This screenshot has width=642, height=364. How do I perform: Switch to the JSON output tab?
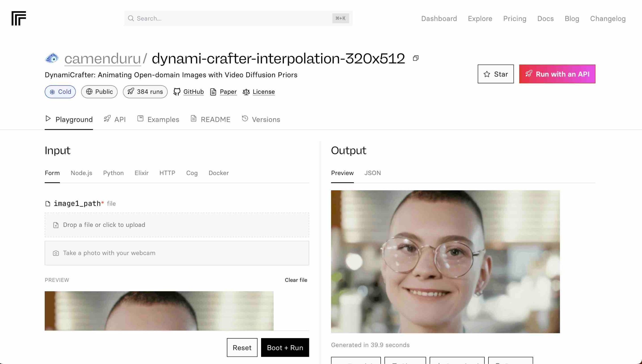click(x=373, y=173)
